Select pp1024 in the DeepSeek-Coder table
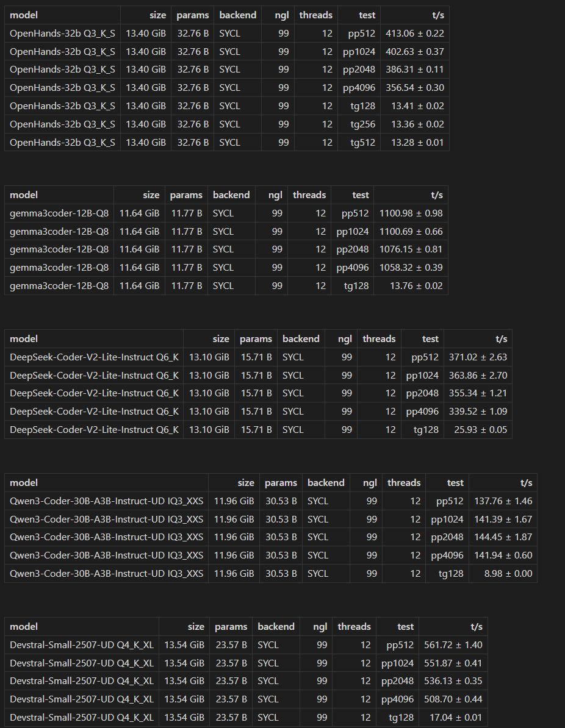The height and width of the screenshot is (728, 565). [x=422, y=375]
